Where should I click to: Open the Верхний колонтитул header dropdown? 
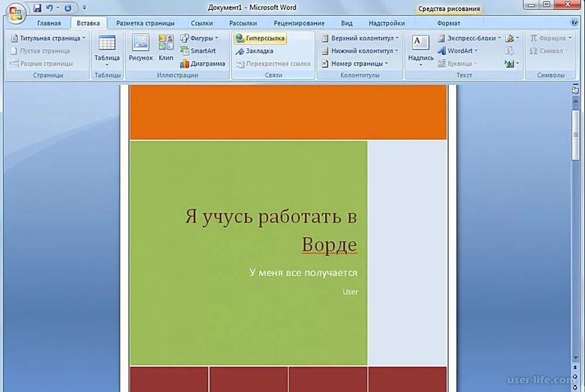(x=360, y=38)
